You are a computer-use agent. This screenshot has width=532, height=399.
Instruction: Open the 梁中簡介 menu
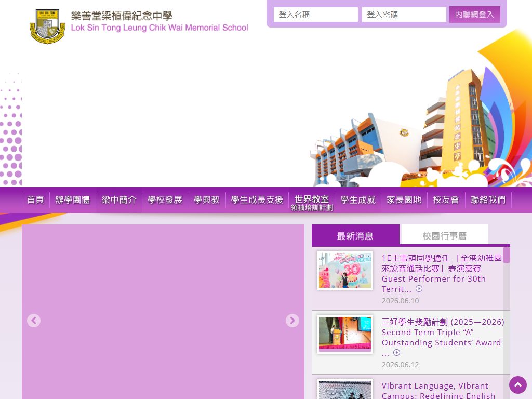tap(119, 200)
